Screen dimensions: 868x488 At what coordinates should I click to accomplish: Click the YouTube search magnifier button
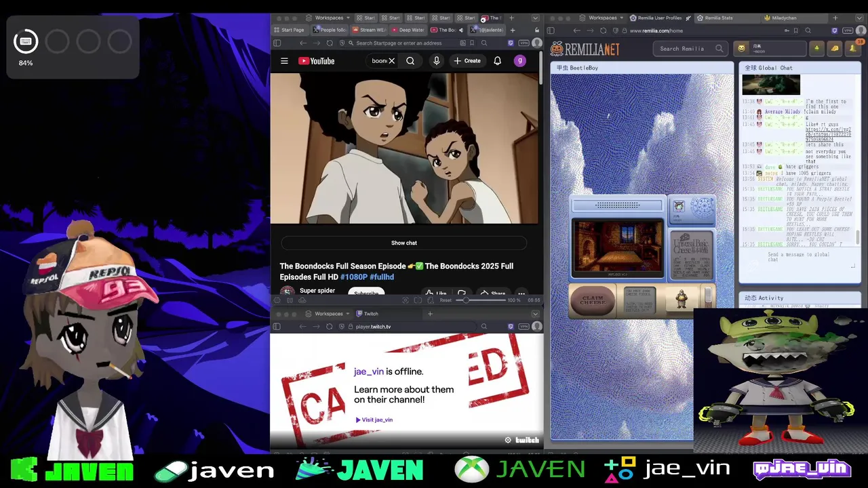point(410,61)
